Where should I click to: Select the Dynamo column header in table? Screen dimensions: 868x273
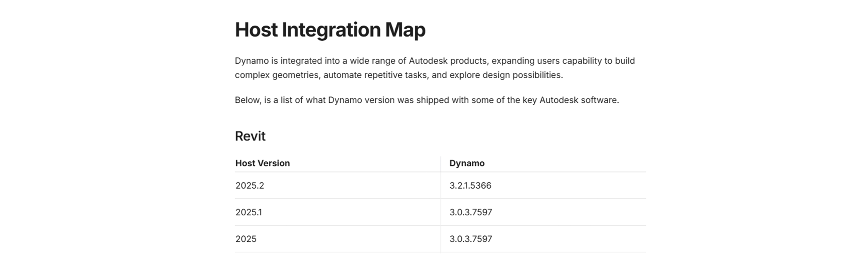[x=467, y=163]
